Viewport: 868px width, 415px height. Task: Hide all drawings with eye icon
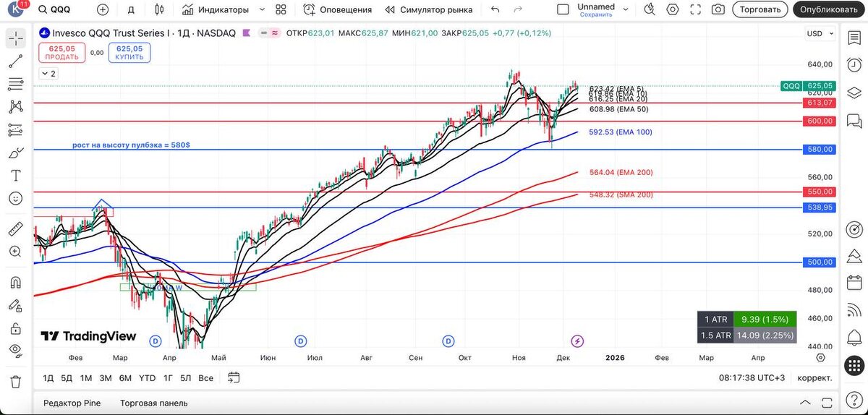[x=15, y=350]
